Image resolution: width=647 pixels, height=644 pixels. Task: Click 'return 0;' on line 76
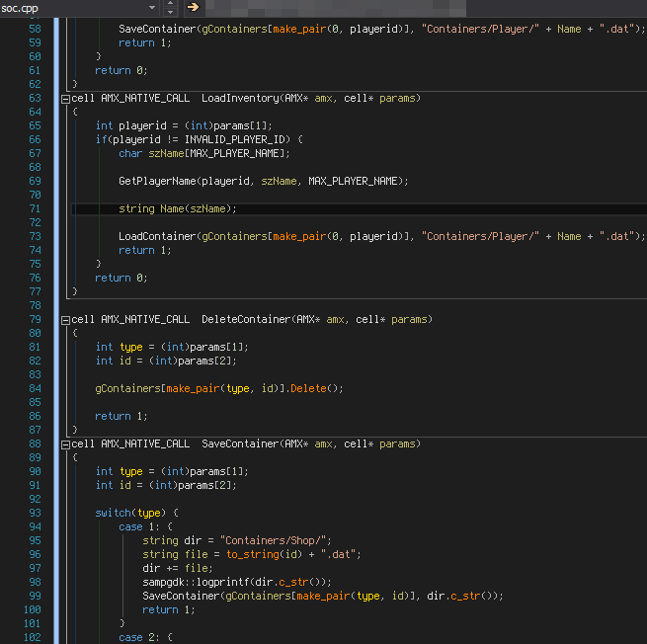click(x=121, y=279)
